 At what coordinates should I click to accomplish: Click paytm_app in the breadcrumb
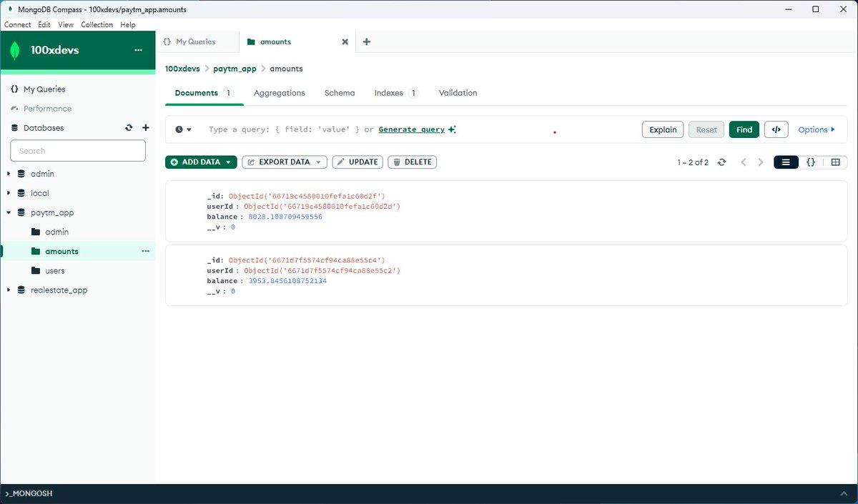click(235, 69)
